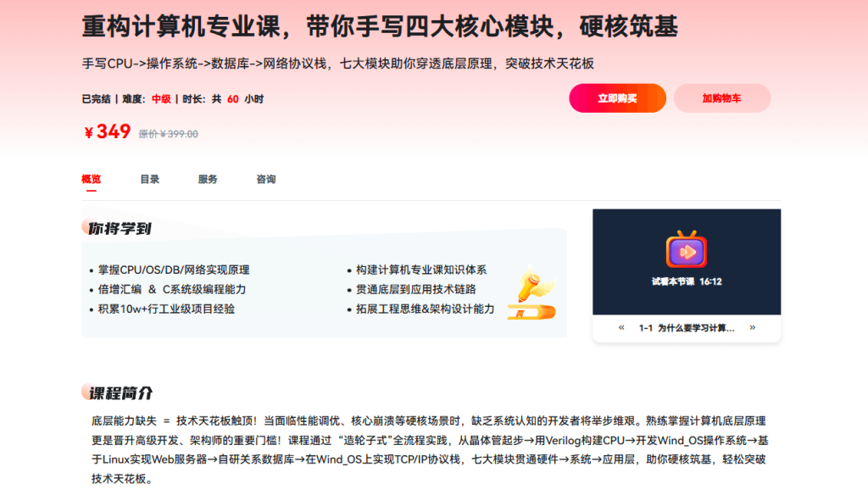Play the preview via TV play icon
Image resolution: width=868 pixels, height=501 pixels.
tap(686, 251)
